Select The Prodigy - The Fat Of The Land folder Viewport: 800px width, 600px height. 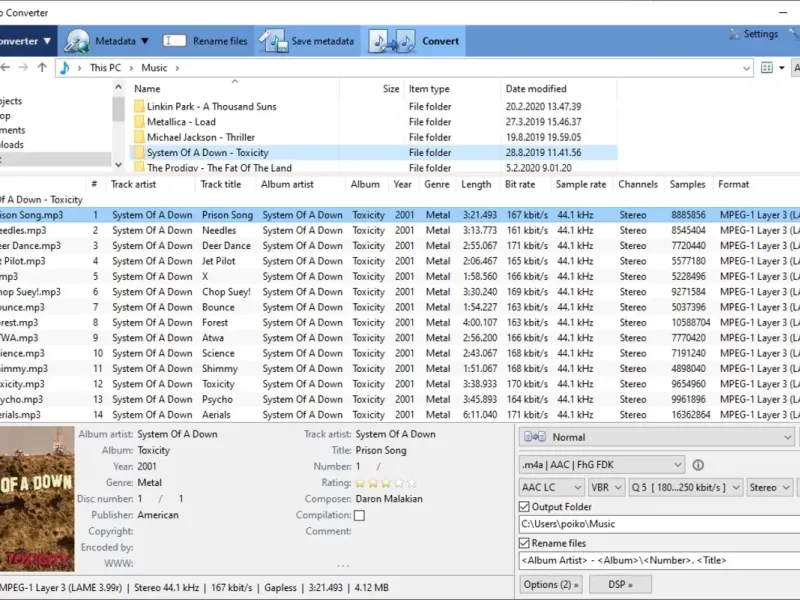(373, 167)
